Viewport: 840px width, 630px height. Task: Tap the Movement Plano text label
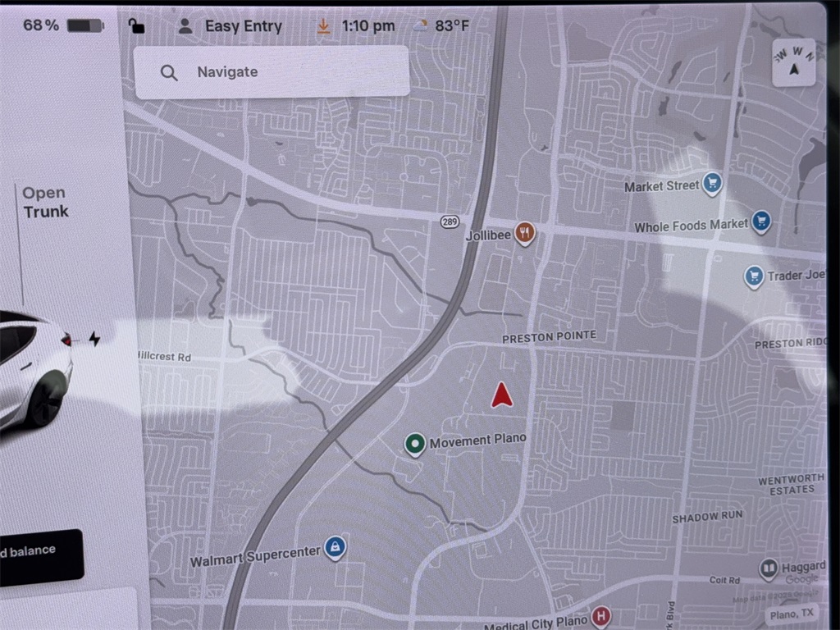click(478, 441)
